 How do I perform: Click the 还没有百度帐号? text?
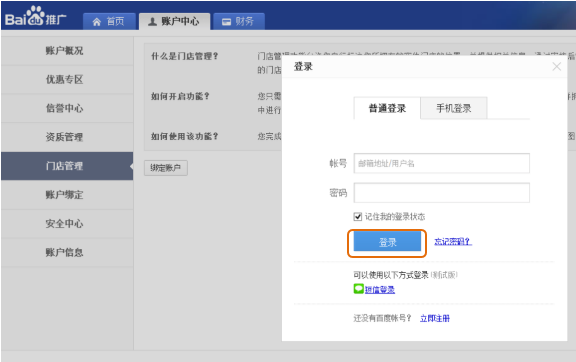click(382, 318)
